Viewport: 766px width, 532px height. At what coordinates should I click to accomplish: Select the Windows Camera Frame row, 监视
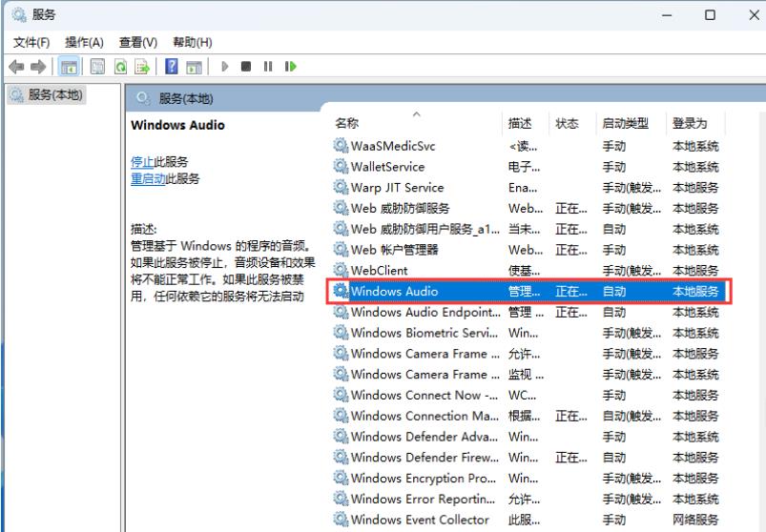(528, 375)
